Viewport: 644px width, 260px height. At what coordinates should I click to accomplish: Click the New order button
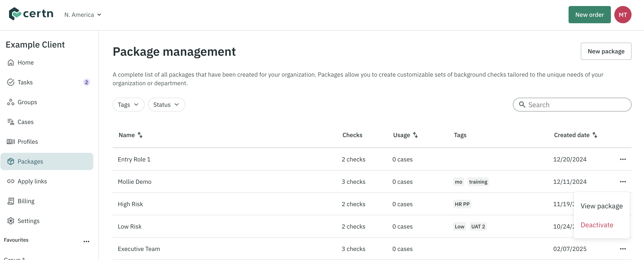click(x=589, y=14)
